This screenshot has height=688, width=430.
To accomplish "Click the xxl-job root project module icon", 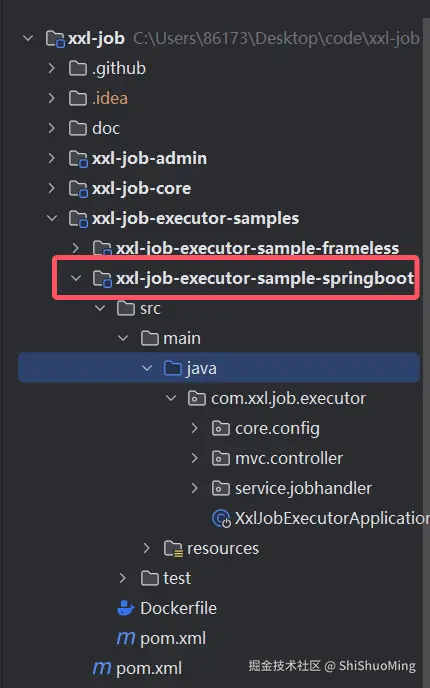I will pos(55,39).
